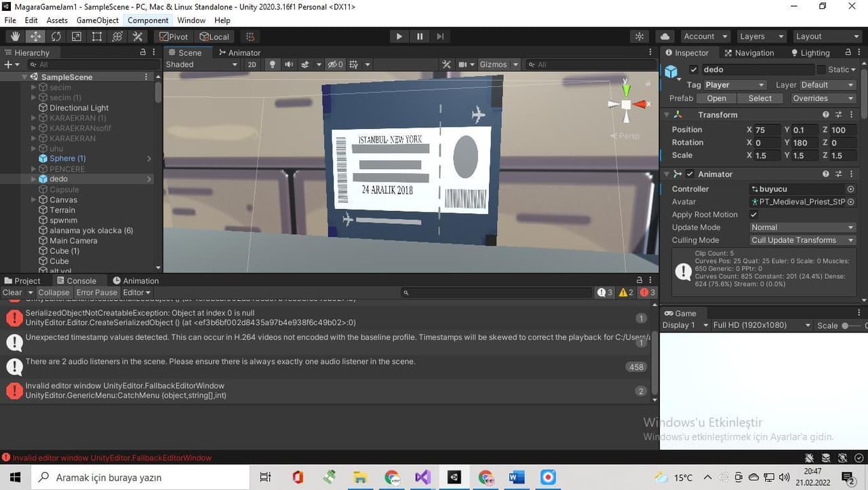Open the Component menu

148,20
